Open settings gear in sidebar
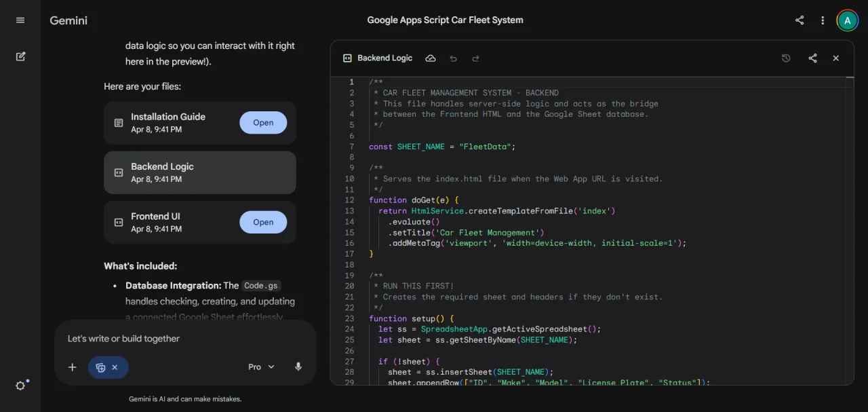 [x=20, y=386]
